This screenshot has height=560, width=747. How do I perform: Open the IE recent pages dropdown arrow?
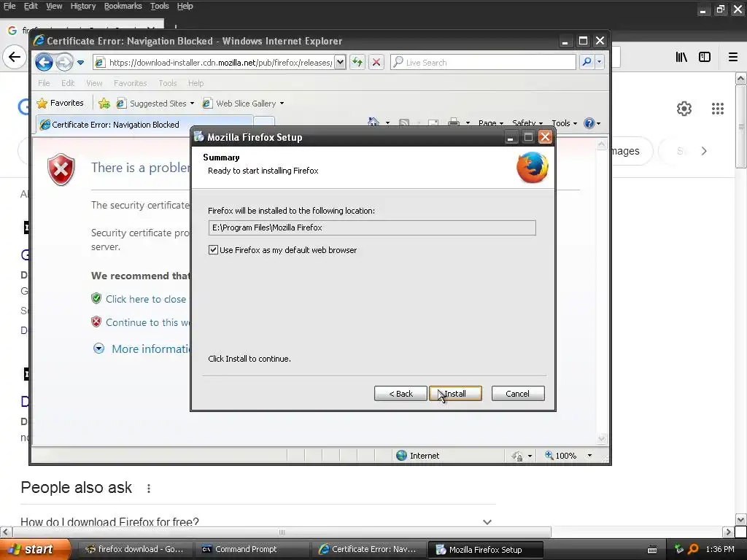(80, 63)
